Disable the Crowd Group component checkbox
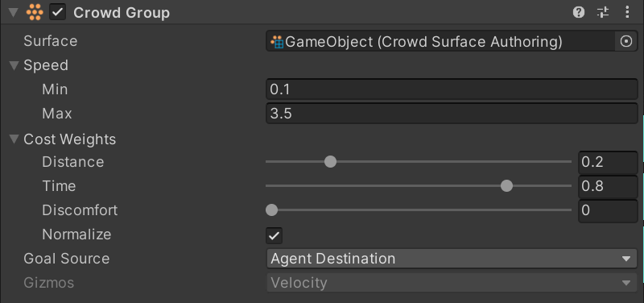The image size is (644, 303). coord(58,12)
